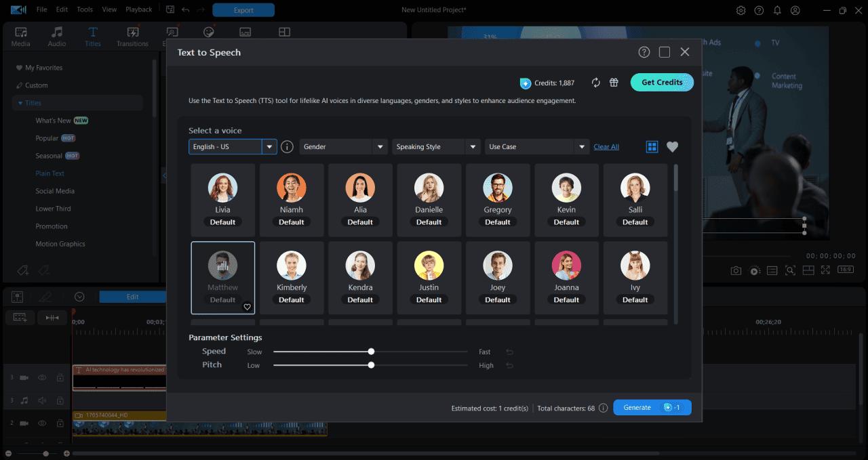Open the Playback menu
868x460 pixels.
pos(138,9)
